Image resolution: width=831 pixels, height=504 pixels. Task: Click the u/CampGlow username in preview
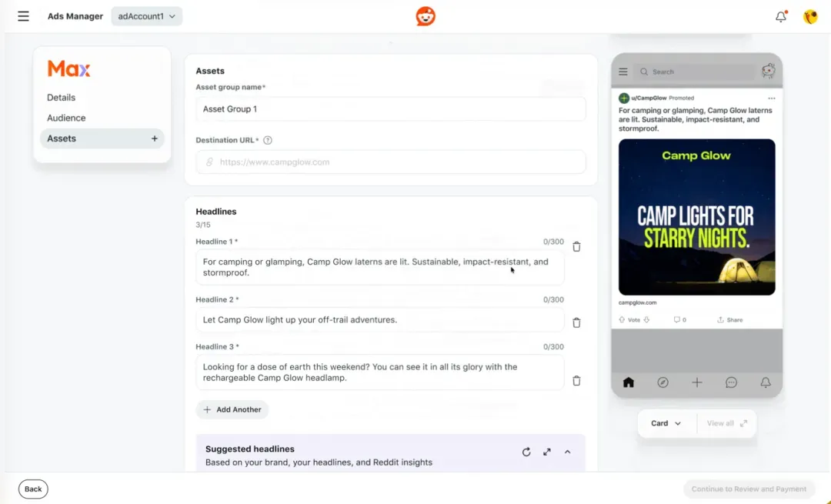[649, 98]
